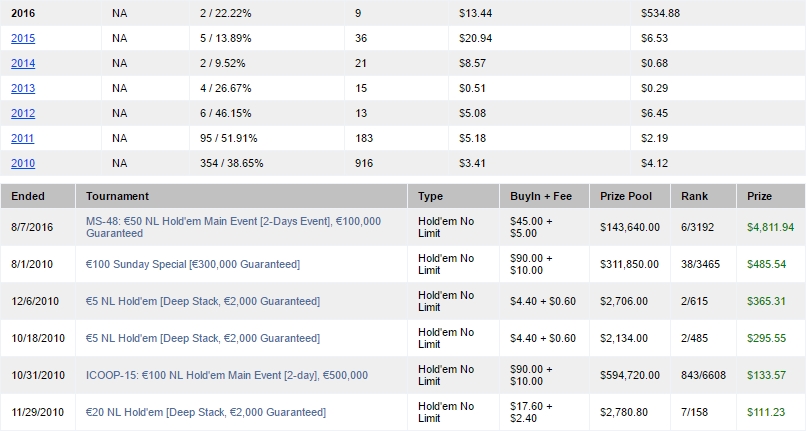Open the €100 Sunday Special tournament link
Viewport: 806px width, 431px height.
click(193, 264)
